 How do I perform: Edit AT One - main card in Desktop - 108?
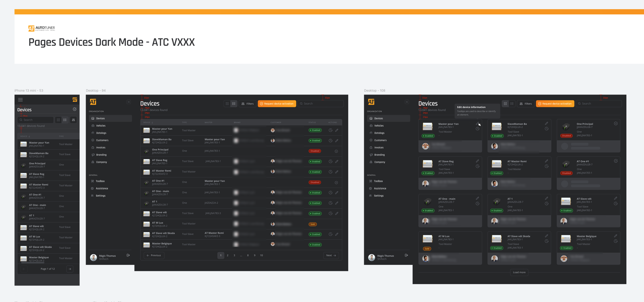pos(478,198)
